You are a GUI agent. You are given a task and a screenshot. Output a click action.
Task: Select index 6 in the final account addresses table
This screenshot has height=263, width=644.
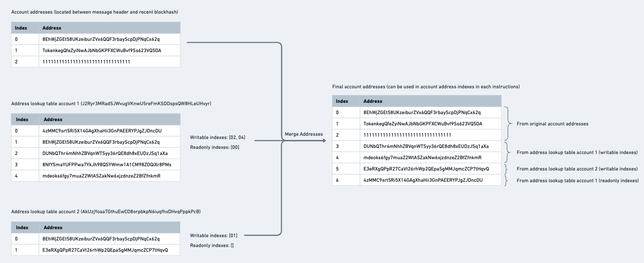pos(337,180)
